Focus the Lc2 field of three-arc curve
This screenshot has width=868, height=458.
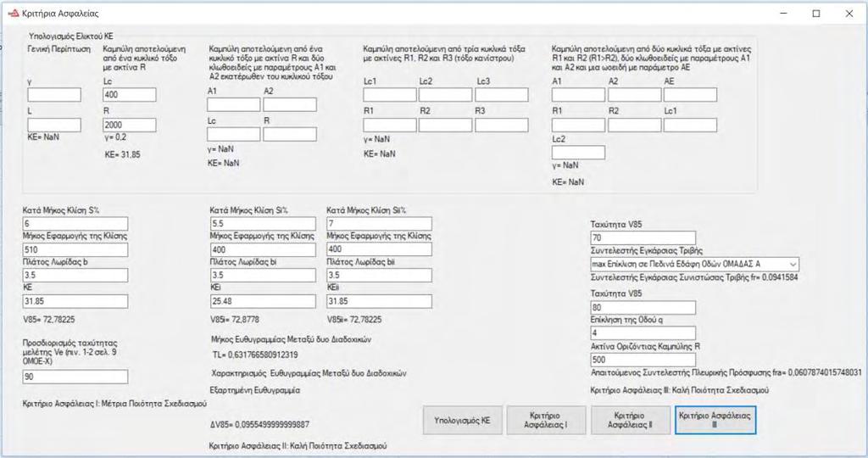point(446,95)
